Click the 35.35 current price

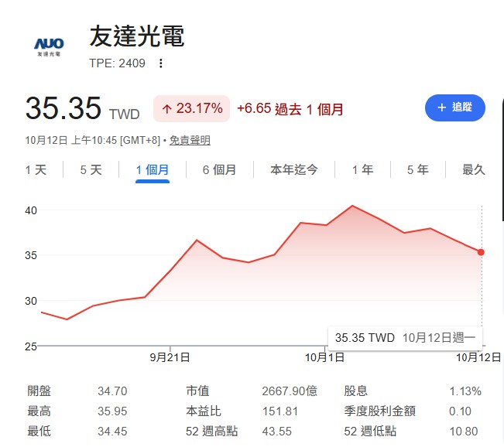tap(63, 108)
